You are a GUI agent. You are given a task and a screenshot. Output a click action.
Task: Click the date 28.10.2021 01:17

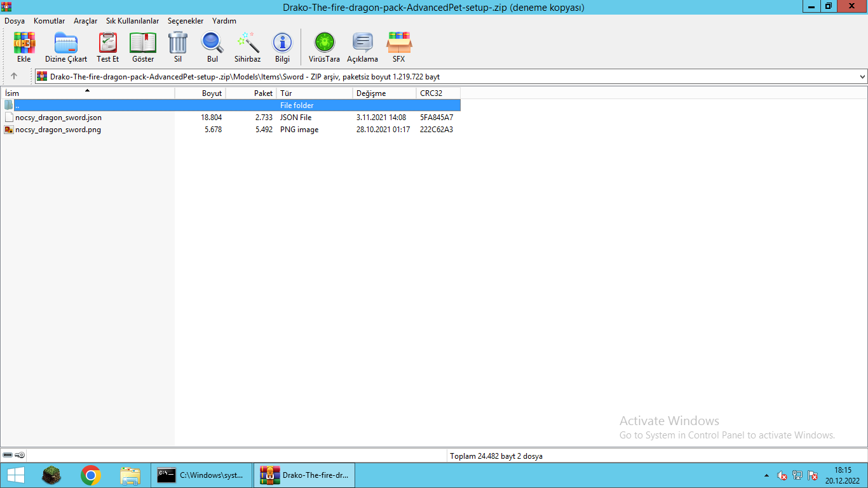(x=383, y=130)
